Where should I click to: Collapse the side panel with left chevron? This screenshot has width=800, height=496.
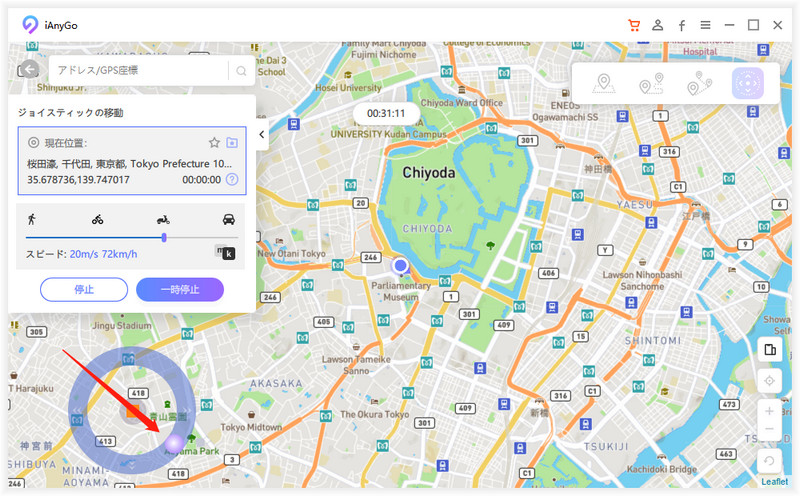(262, 134)
